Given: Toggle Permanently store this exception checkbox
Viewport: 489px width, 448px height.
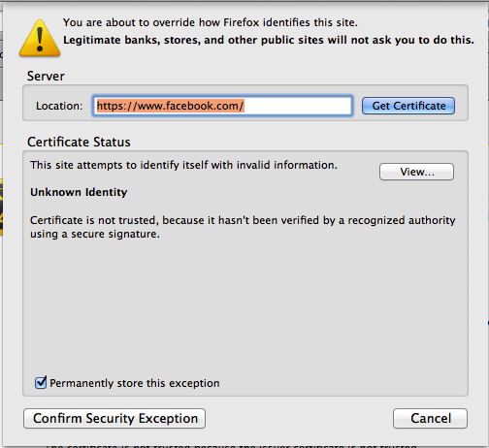Looking at the screenshot, I should click(41, 382).
